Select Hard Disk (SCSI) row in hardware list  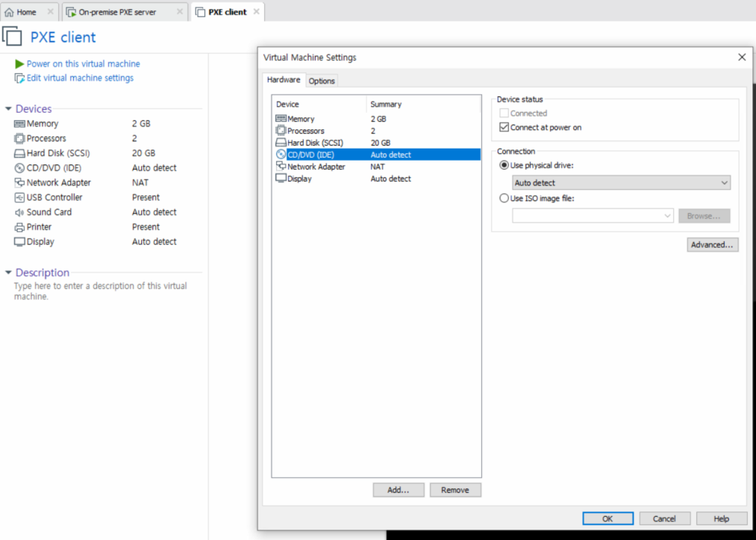click(377, 143)
